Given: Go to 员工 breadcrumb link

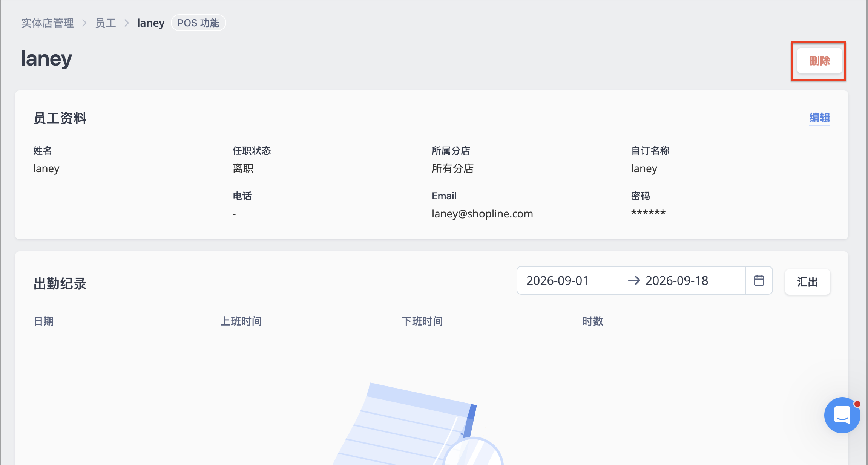Looking at the screenshot, I should click(106, 23).
